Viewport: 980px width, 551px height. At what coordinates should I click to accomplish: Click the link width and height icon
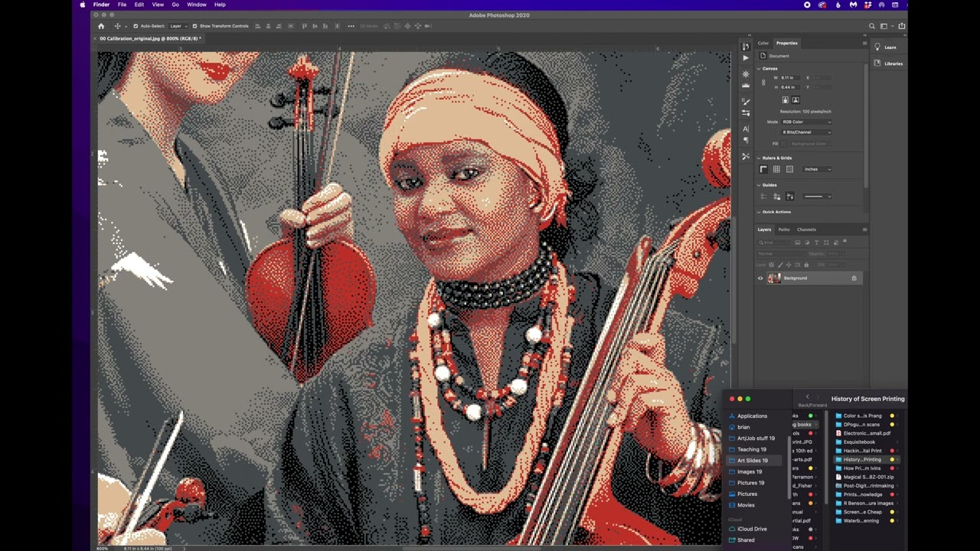point(763,83)
